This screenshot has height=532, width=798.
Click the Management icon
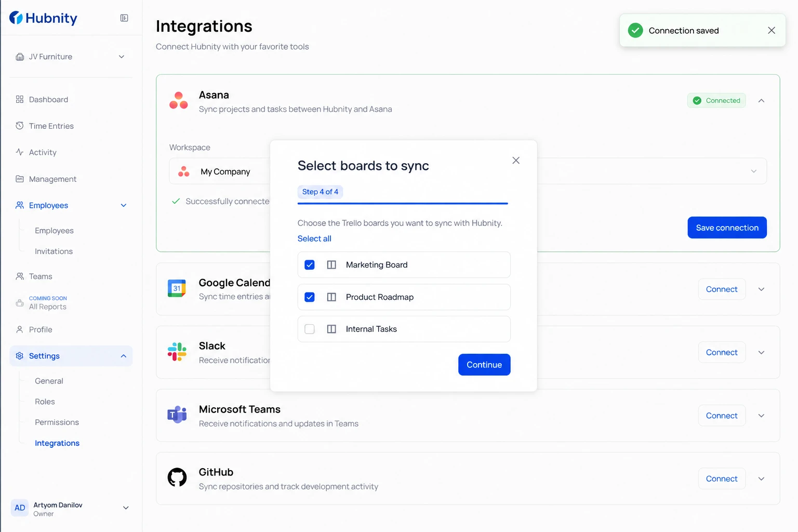click(20, 179)
